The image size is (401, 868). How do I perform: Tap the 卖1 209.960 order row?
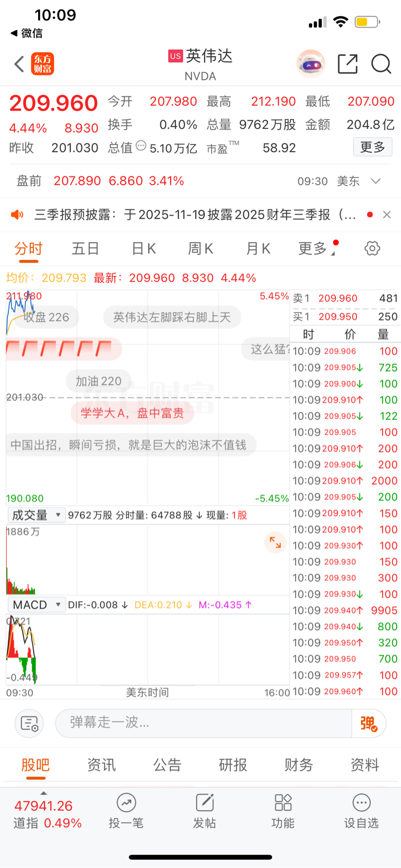tap(345, 299)
